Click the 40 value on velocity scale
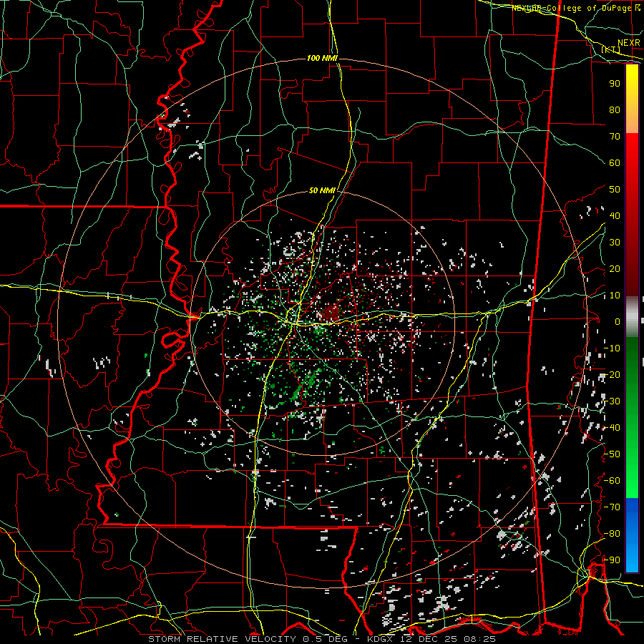The height and width of the screenshot is (644, 644). point(615,216)
